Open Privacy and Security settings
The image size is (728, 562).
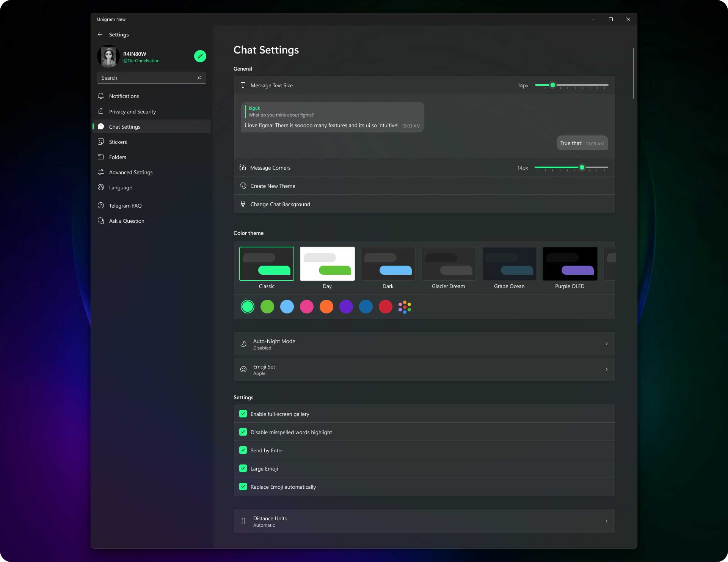coord(152,111)
